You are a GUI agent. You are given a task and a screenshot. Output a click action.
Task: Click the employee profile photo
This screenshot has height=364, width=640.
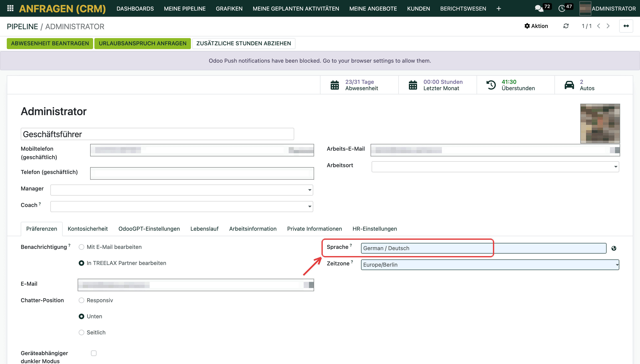pos(600,124)
